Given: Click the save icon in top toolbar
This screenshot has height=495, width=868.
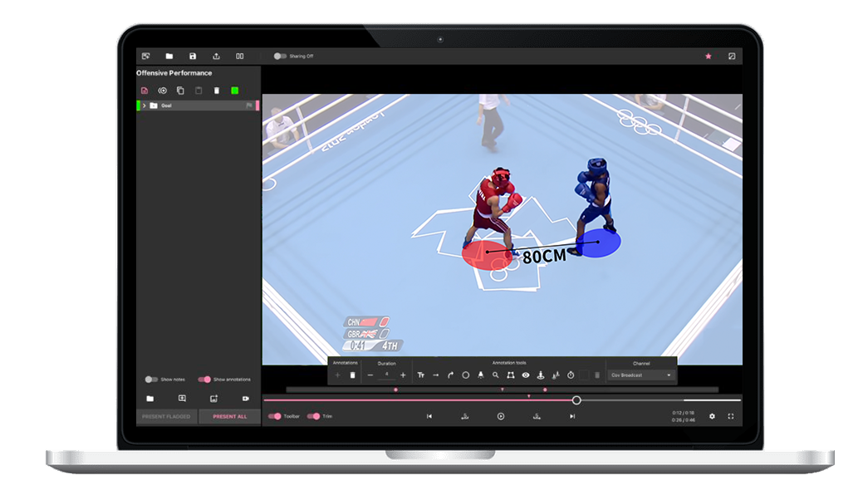Looking at the screenshot, I should tap(193, 56).
